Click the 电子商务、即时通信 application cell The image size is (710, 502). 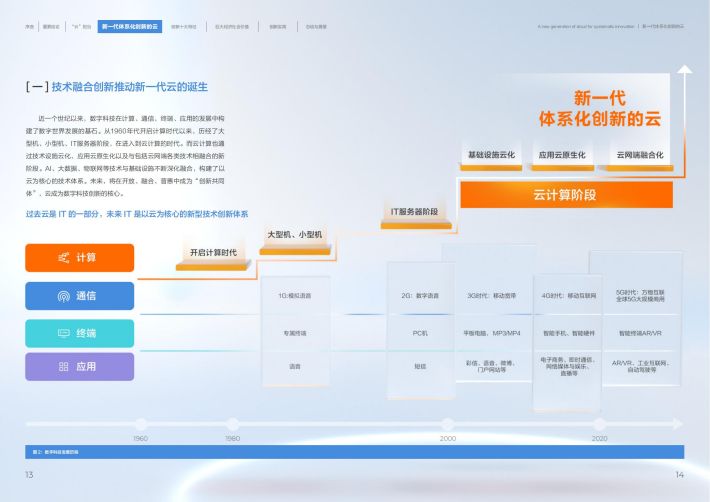[569, 366]
